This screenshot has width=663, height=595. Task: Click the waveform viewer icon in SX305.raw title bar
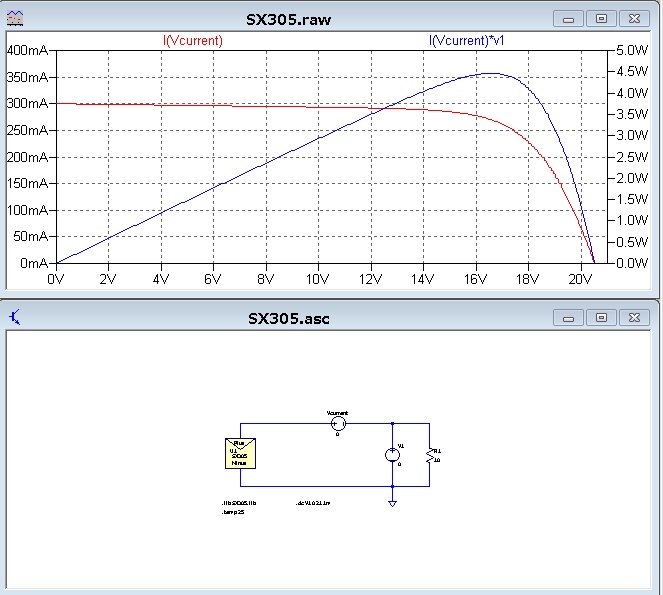tap(15, 18)
